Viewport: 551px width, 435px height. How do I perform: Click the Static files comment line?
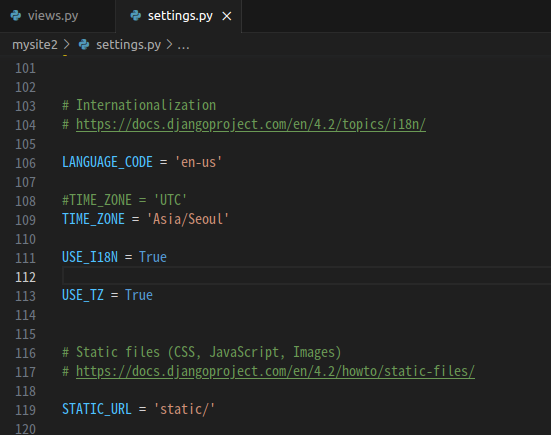(x=201, y=352)
